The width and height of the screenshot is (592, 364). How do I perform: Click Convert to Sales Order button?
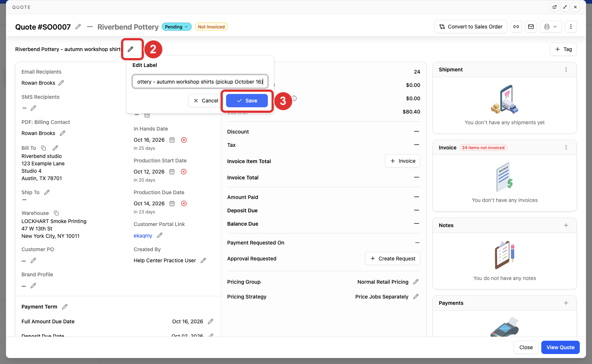pos(471,27)
